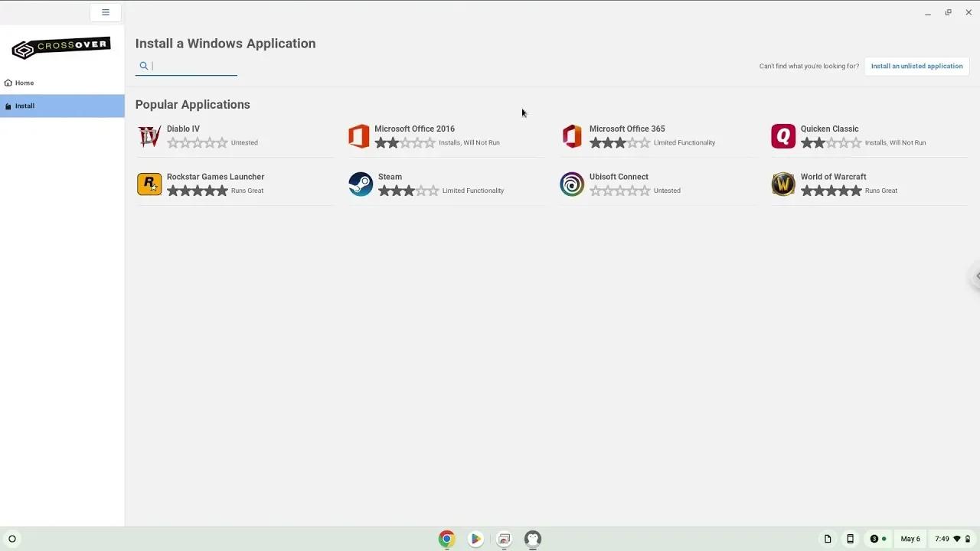Click the Install an unlisted application button

916,66
